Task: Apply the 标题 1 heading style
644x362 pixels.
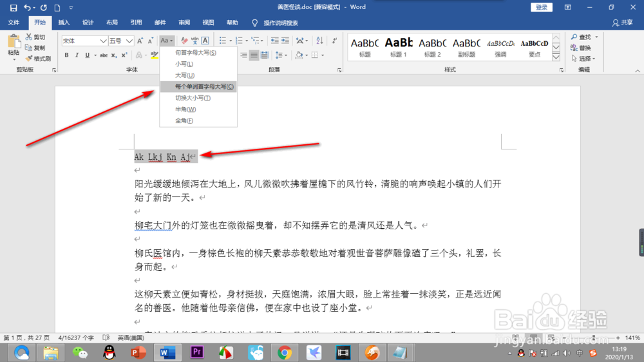Action: tap(399, 47)
